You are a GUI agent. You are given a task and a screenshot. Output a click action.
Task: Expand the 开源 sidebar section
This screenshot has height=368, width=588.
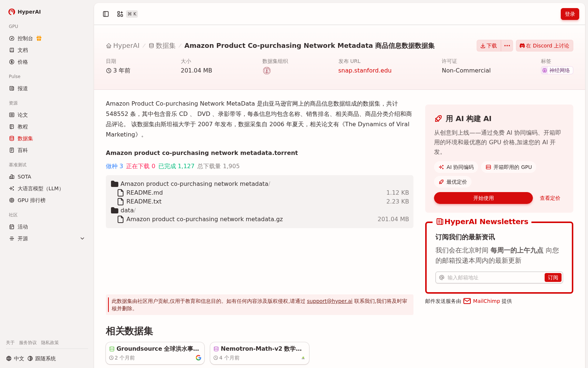[47, 238]
